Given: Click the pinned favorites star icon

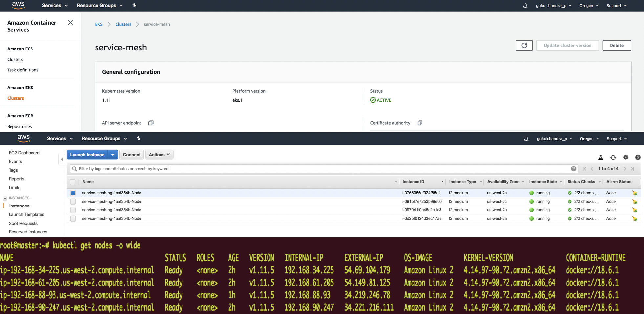Looking at the screenshot, I should click(134, 5).
